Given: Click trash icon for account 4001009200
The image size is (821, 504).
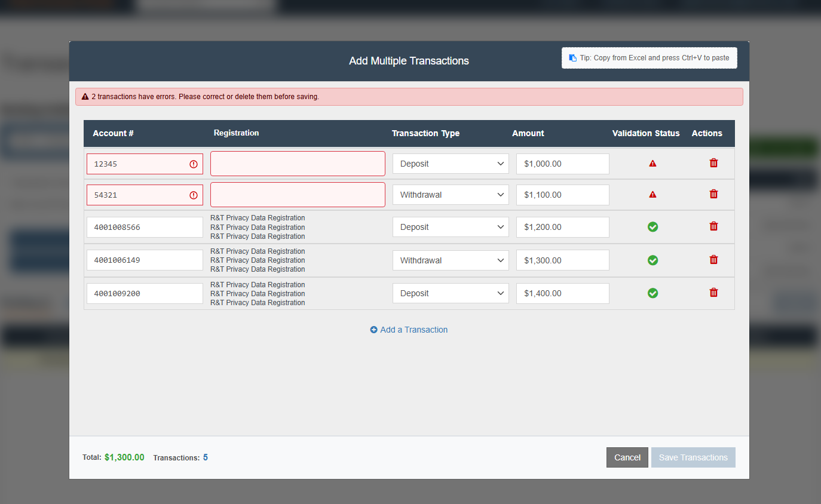Looking at the screenshot, I should [x=713, y=293].
